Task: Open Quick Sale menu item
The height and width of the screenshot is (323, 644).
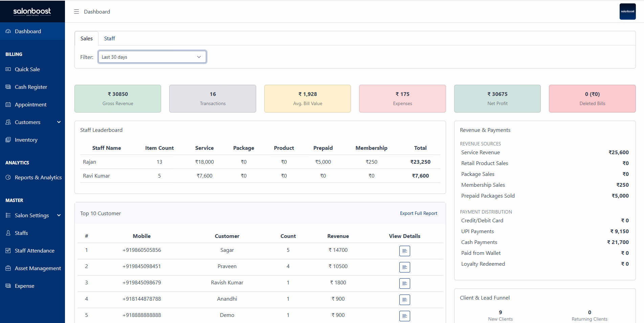Action: [32, 69]
